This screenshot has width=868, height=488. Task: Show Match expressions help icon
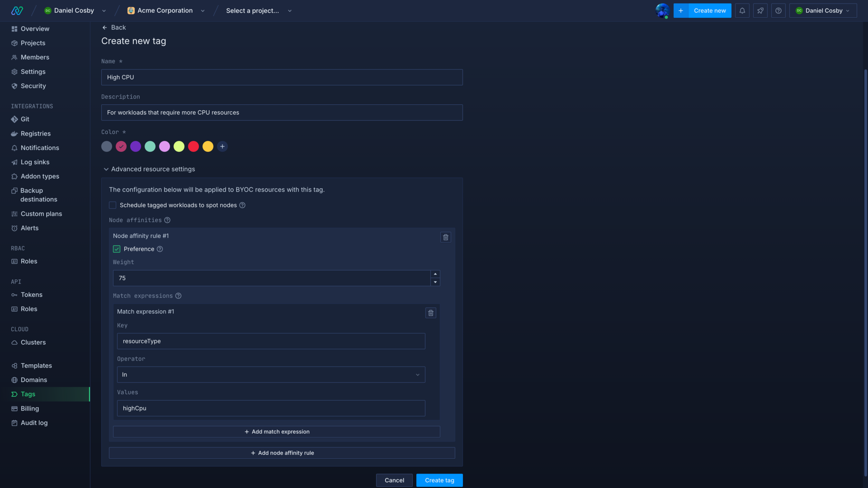(x=179, y=296)
